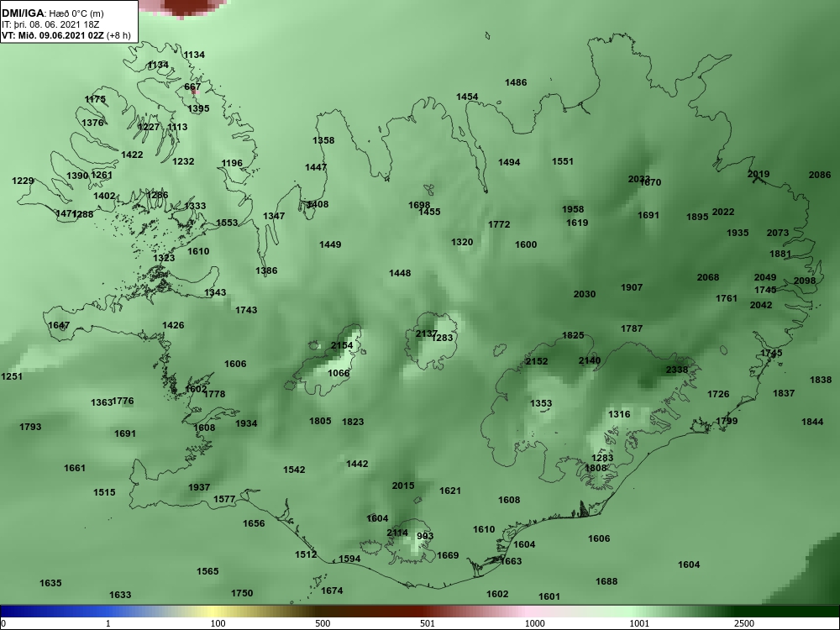
Task: Select the map value 1066
Action: 339,374
